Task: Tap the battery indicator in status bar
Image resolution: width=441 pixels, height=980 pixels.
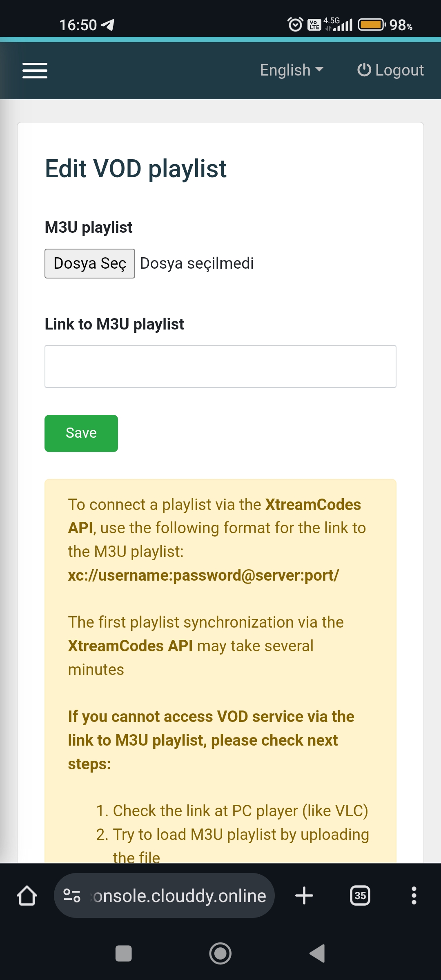Action: coord(372,25)
